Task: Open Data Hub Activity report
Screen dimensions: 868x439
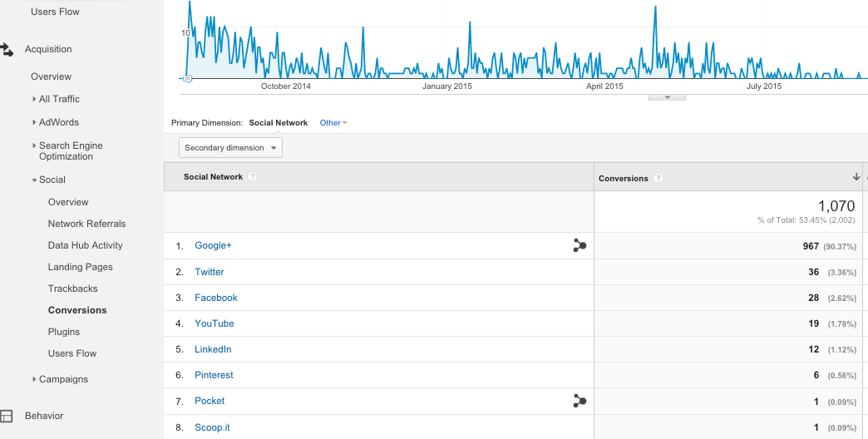Action: [x=86, y=245]
